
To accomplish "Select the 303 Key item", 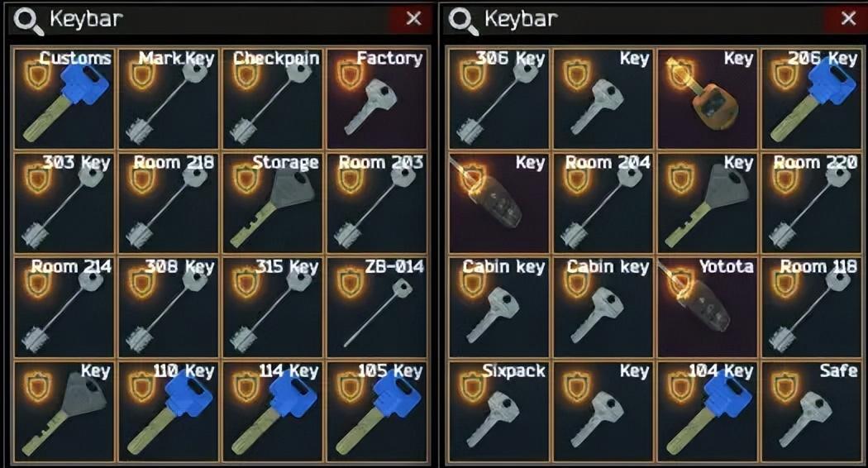I will [x=64, y=203].
